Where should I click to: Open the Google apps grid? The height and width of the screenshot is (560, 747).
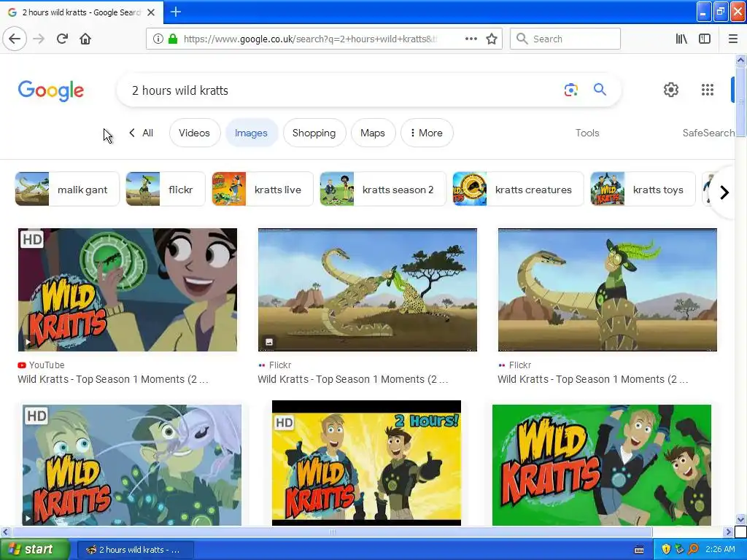click(x=708, y=90)
